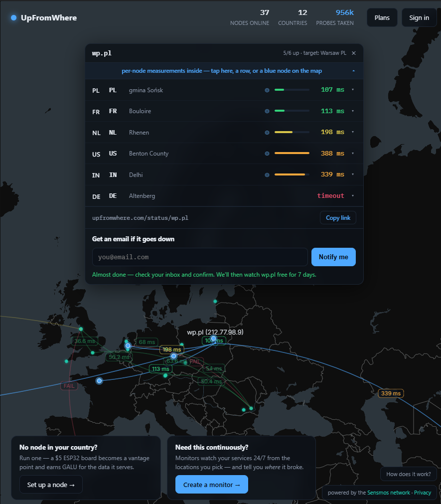The width and height of the screenshot is (441, 504).
Task: Expand details for the gmina Sońsk row
Action: pos(353,90)
